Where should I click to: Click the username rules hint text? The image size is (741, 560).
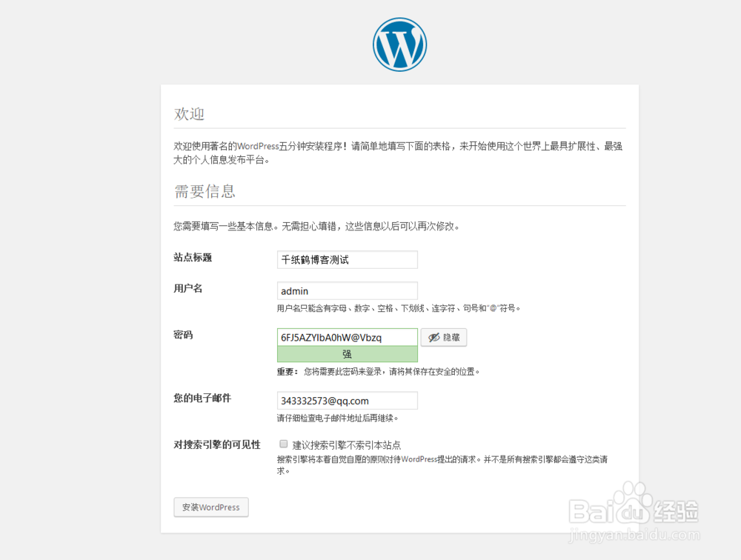coord(399,308)
